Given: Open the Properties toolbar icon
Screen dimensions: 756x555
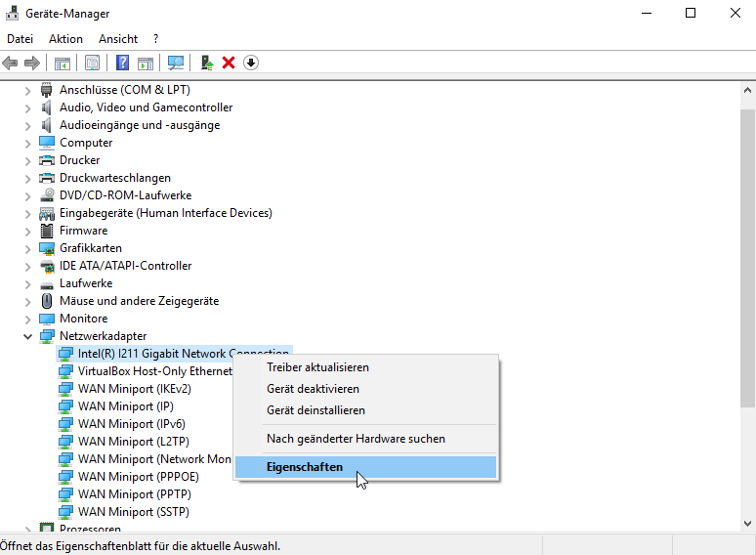Looking at the screenshot, I should tap(93, 63).
